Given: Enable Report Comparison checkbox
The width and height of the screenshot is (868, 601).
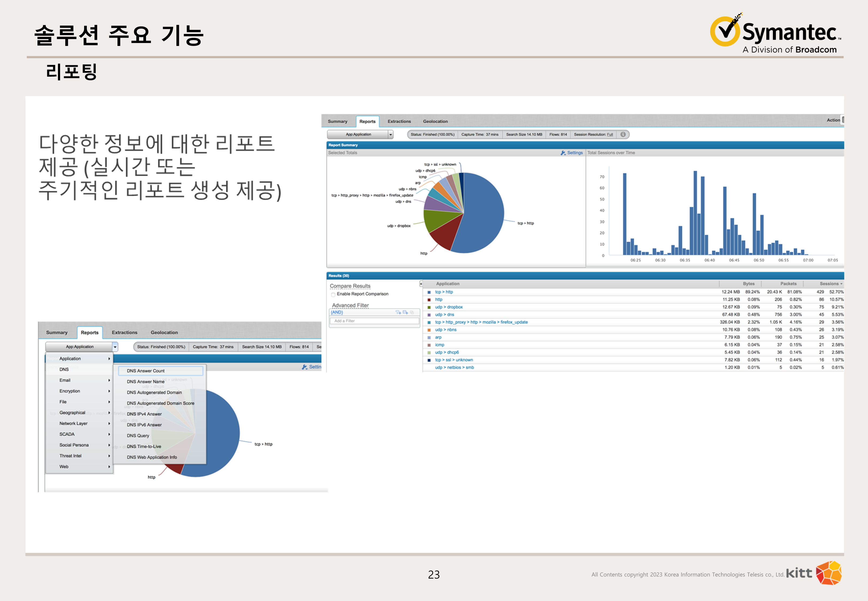Looking at the screenshot, I should point(333,294).
